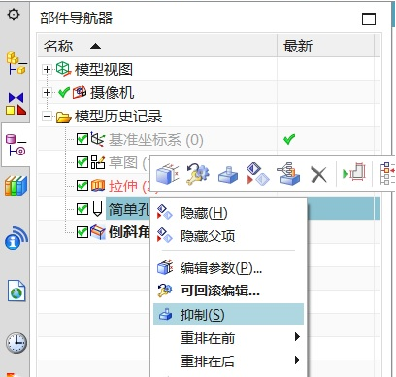Click the green up-to-date checkmark for 基准坐标系

(x=289, y=139)
